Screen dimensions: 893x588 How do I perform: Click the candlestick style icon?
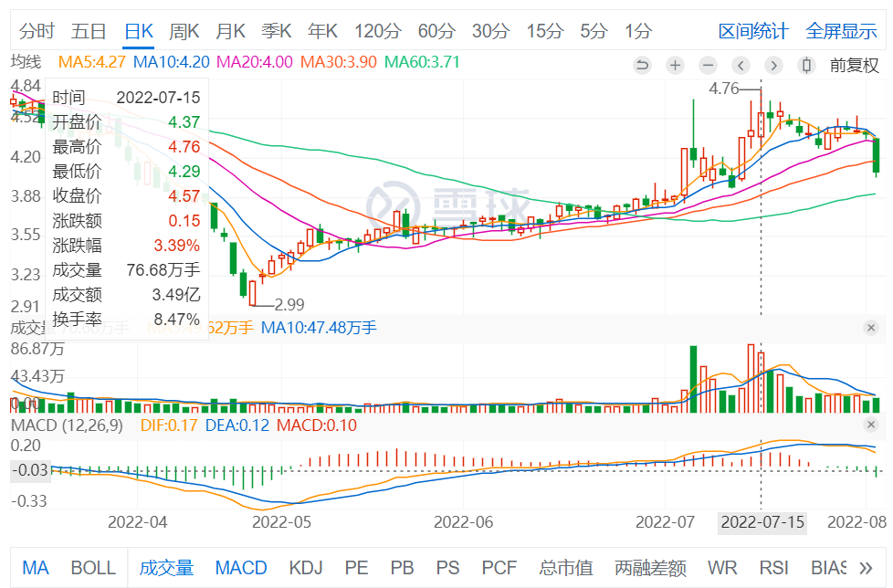point(806,65)
